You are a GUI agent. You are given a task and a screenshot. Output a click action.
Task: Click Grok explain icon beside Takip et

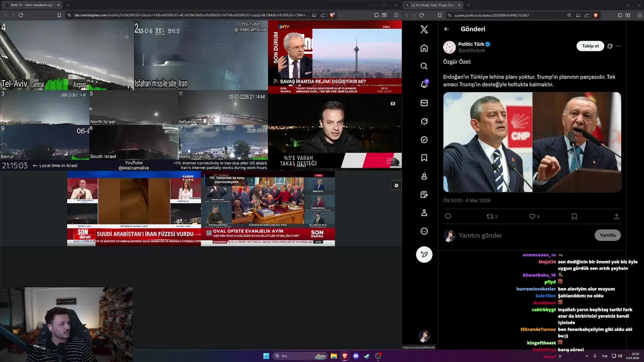610,46
